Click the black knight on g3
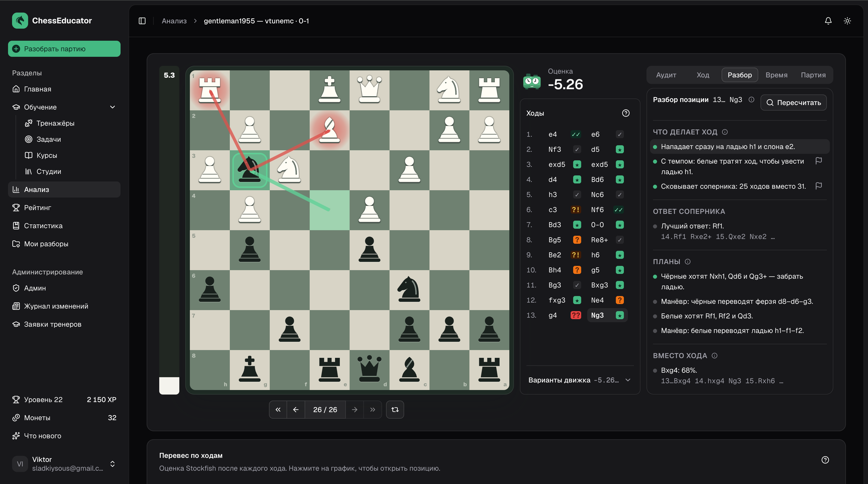 [249, 170]
